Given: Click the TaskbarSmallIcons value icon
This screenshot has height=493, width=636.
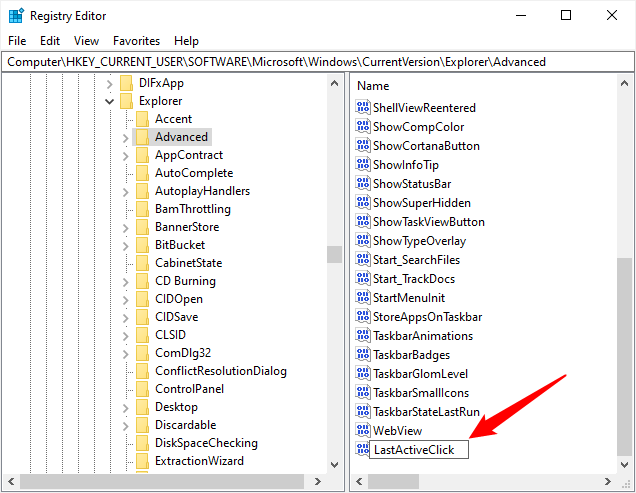Looking at the screenshot, I should click(363, 392).
